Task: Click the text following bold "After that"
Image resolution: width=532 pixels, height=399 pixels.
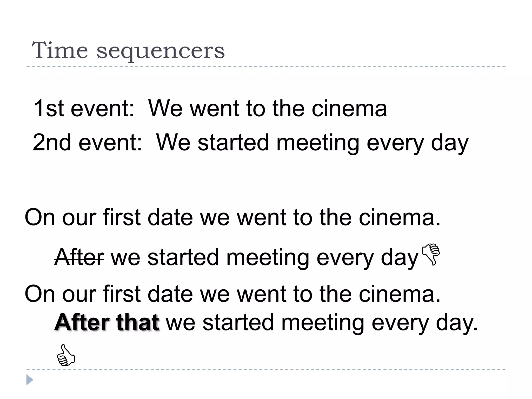Action: point(322,322)
